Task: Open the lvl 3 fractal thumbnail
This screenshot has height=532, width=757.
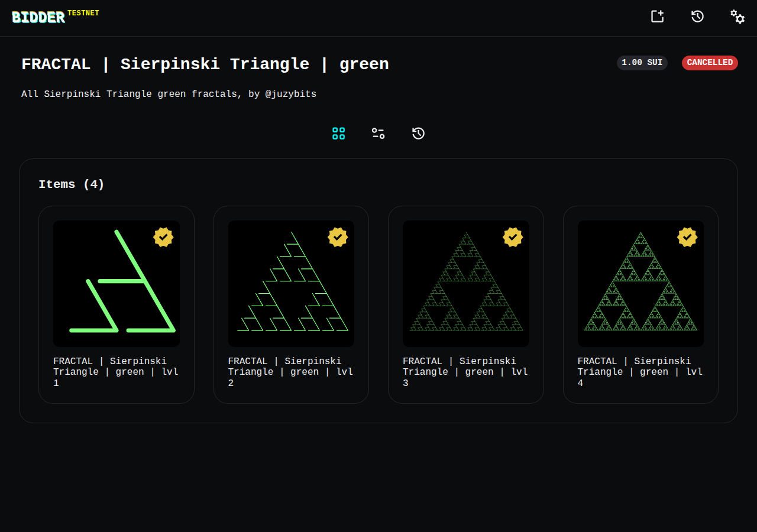Action: coord(466,284)
